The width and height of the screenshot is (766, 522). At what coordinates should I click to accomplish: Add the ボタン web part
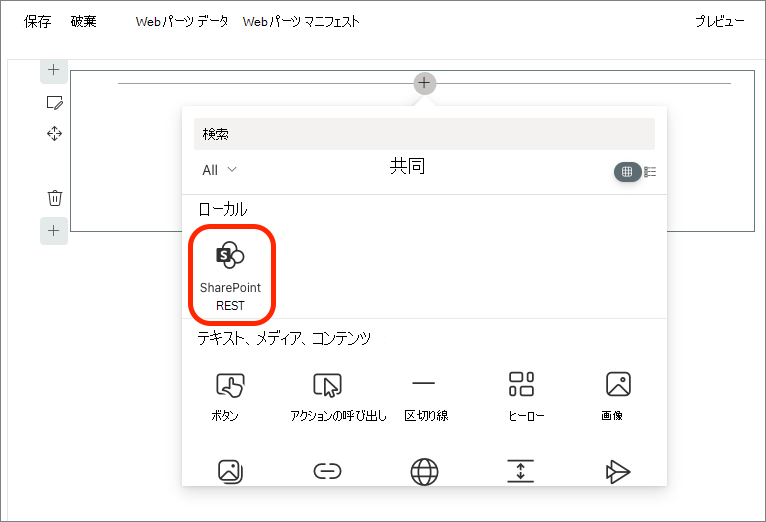(x=230, y=397)
